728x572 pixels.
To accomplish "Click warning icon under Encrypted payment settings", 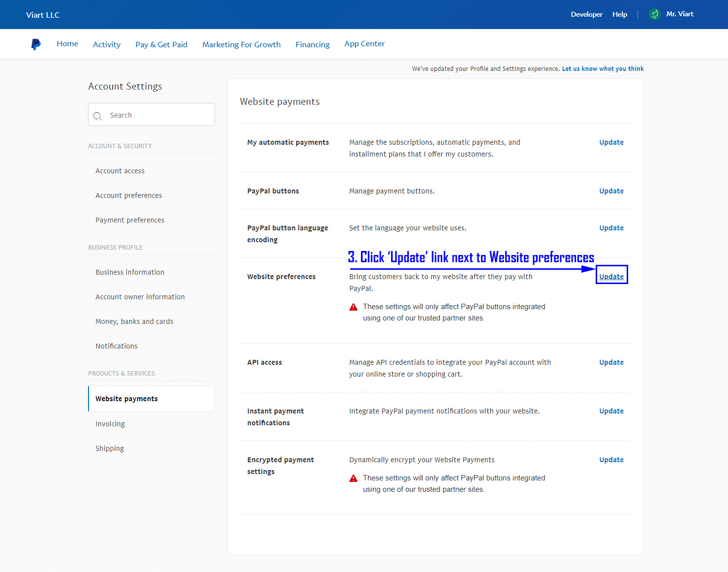I will click(x=353, y=478).
